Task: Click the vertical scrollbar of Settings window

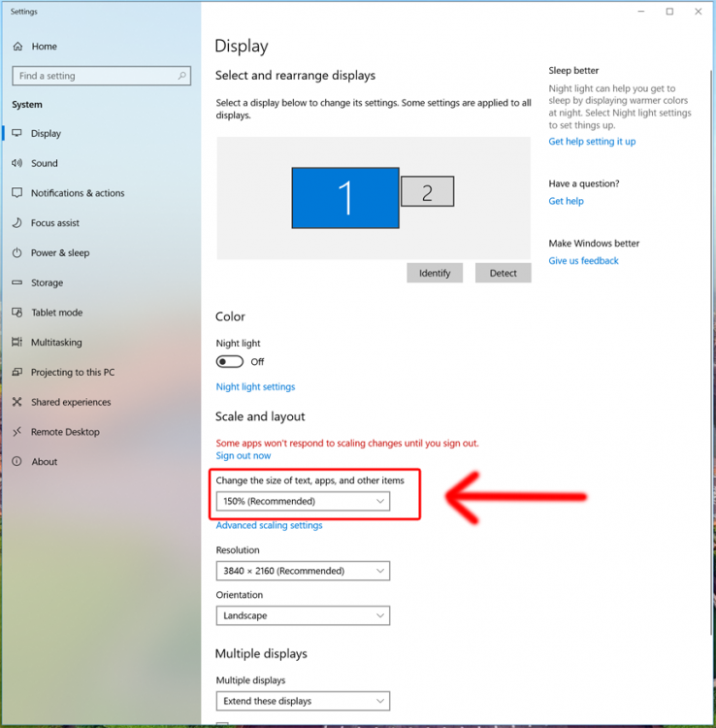Action: 711,353
